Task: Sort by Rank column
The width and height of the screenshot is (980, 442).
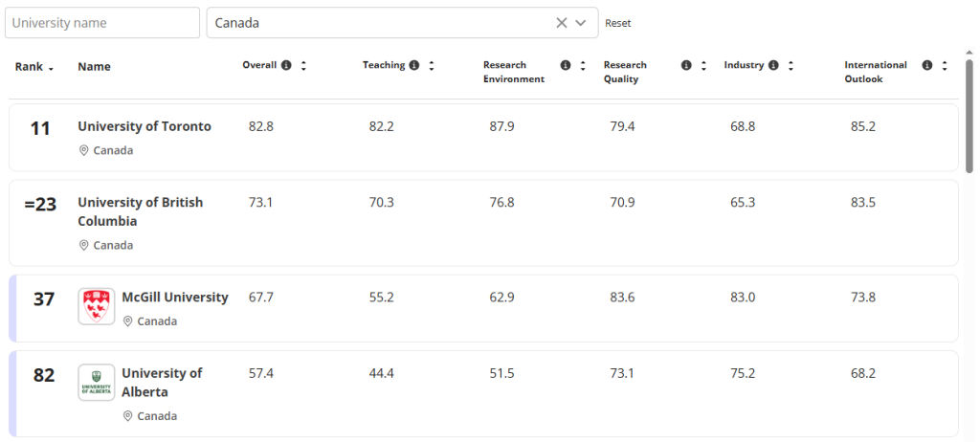Action: tap(34, 67)
